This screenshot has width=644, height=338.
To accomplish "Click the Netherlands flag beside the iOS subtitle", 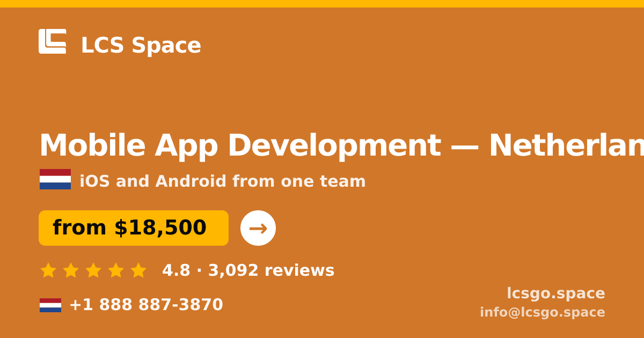I will (55, 179).
